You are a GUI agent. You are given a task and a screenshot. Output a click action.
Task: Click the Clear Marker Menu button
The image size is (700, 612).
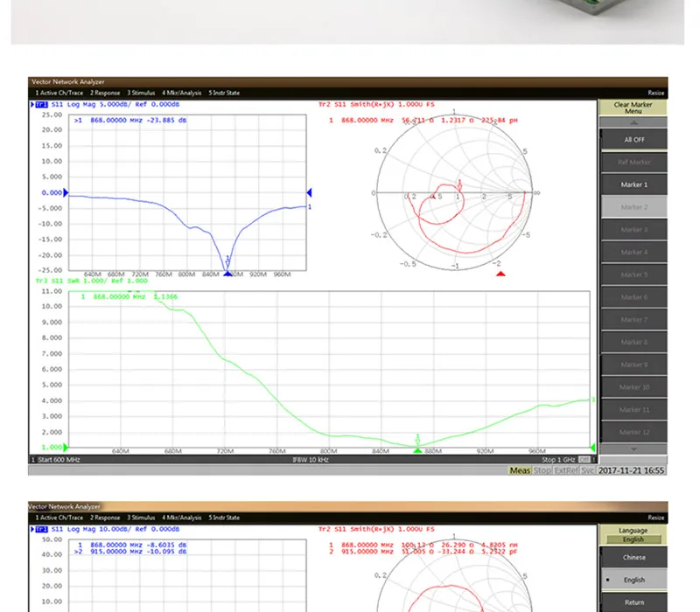(x=633, y=108)
